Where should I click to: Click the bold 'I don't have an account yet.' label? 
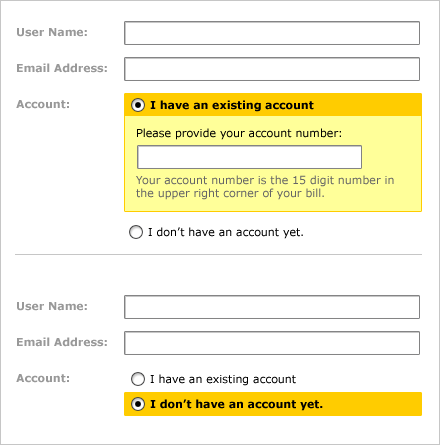pyautogui.click(x=236, y=404)
